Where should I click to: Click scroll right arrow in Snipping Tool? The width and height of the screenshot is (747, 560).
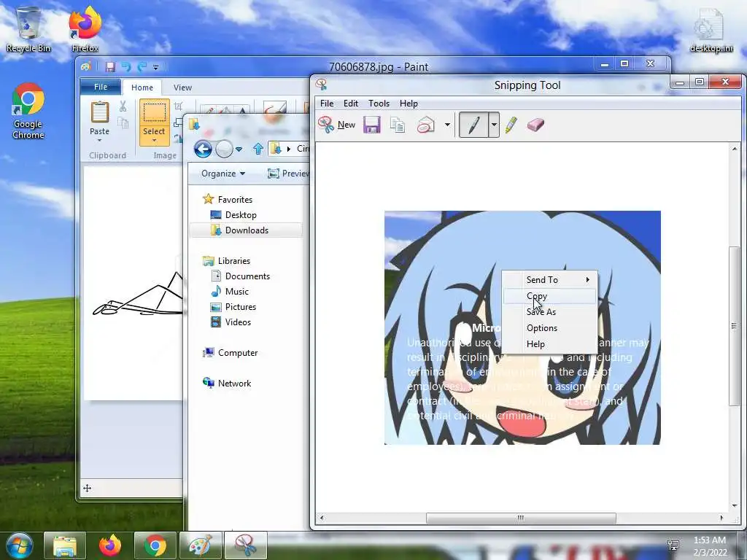(x=721, y=518)
